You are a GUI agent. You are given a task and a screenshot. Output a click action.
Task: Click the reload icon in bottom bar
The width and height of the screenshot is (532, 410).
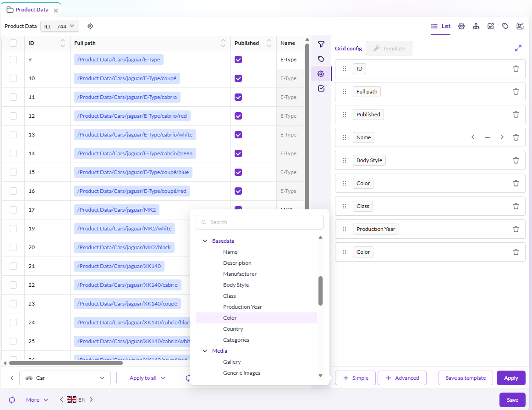12,400
